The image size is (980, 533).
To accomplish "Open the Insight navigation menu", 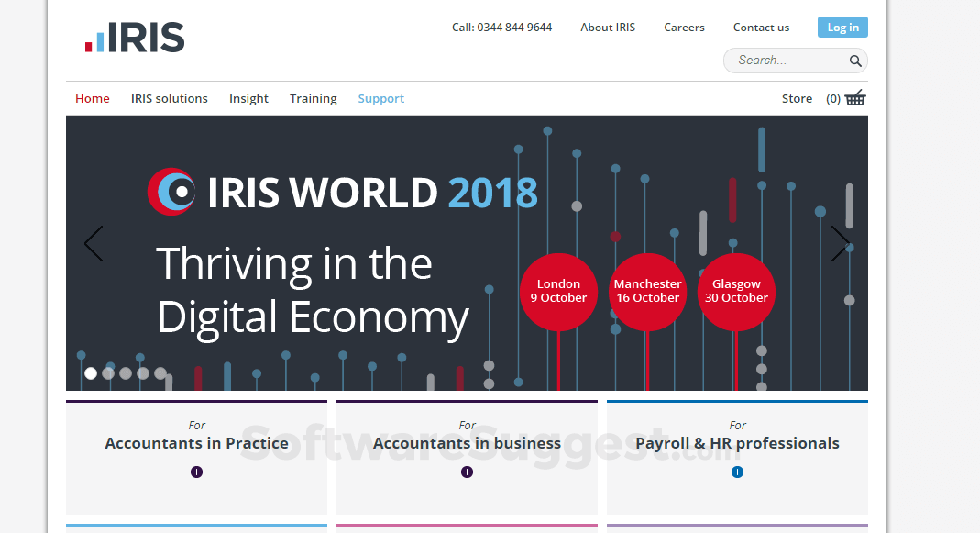I will pyautogui.click(x=248, y=98).
